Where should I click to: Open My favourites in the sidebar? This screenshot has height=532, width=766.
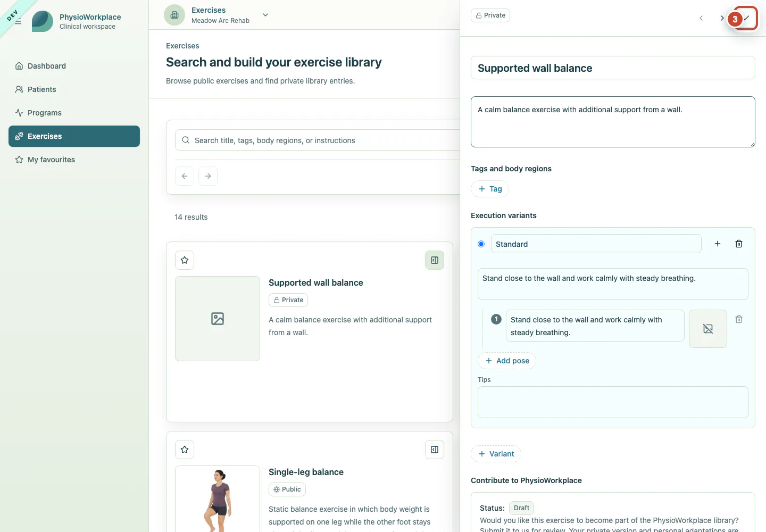click(x=74, y=160)
